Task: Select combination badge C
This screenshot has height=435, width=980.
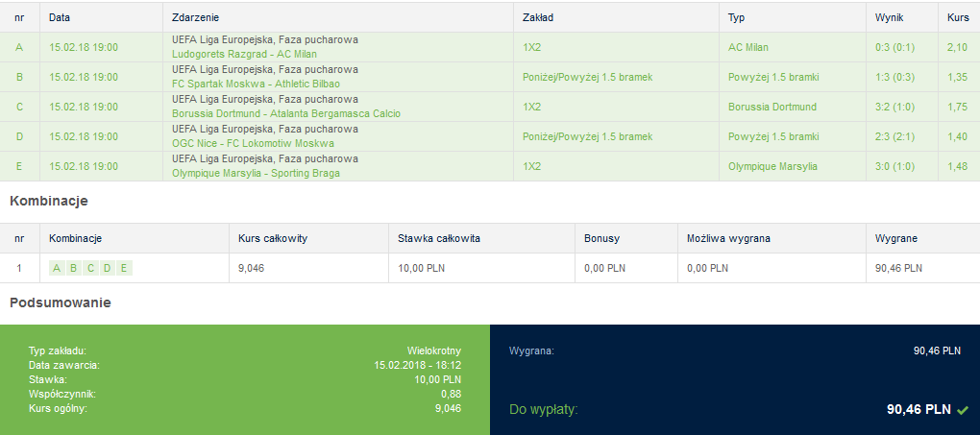Action: 90,269
